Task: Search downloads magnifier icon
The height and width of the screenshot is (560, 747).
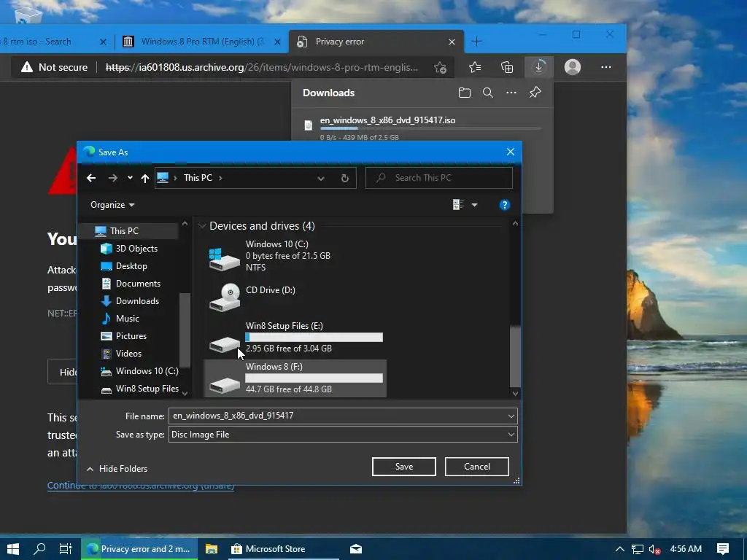Action: (x=488, y=93)
